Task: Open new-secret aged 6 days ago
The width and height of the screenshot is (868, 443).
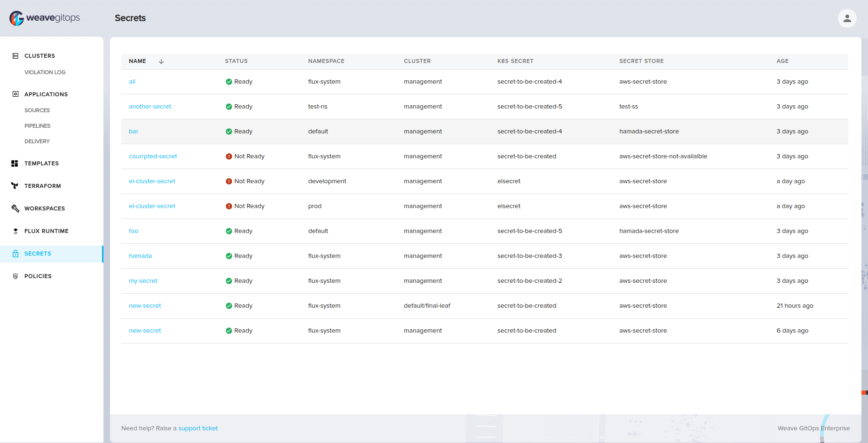Action: (145, 331)
